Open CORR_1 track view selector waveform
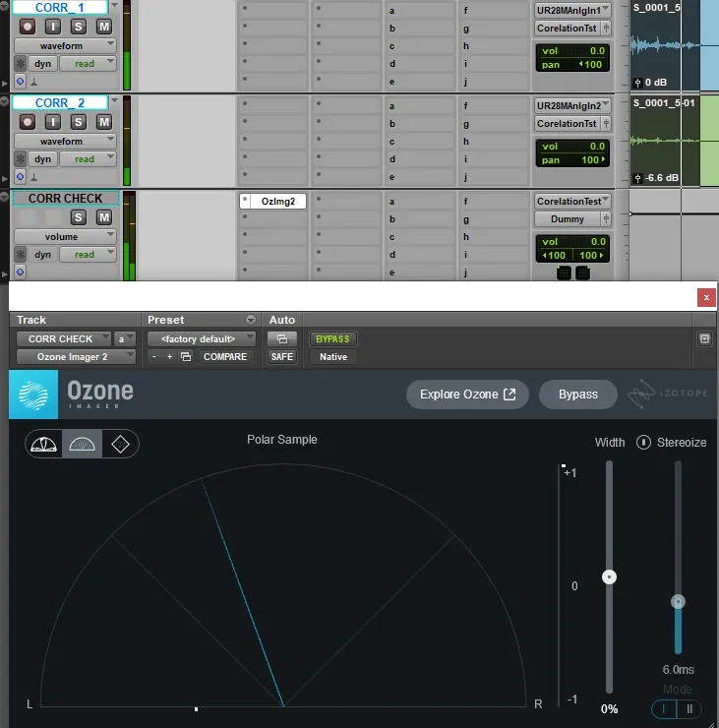Screen dimensions: 719x728 point(65,45)
